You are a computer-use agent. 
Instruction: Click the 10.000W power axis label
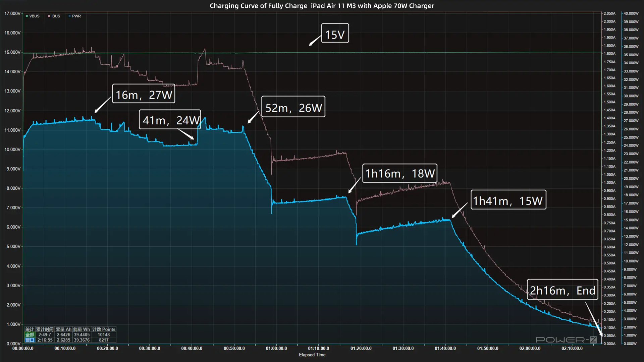click(x=631, y=261)
